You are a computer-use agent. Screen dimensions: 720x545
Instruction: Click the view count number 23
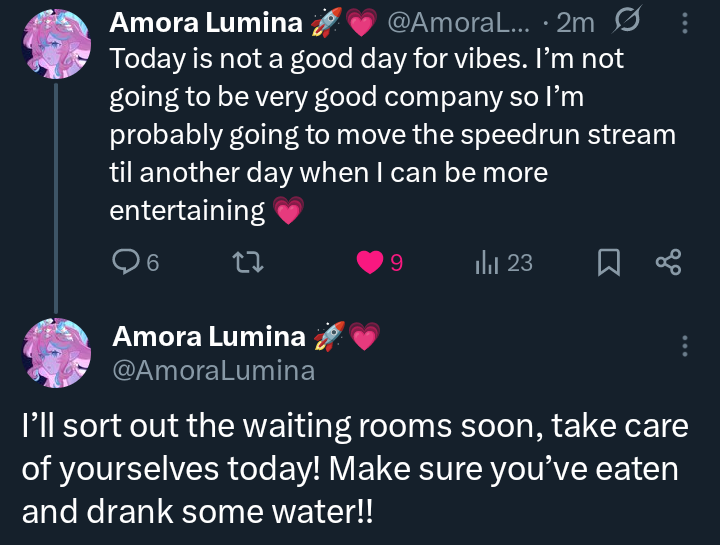tap(520, 263)
